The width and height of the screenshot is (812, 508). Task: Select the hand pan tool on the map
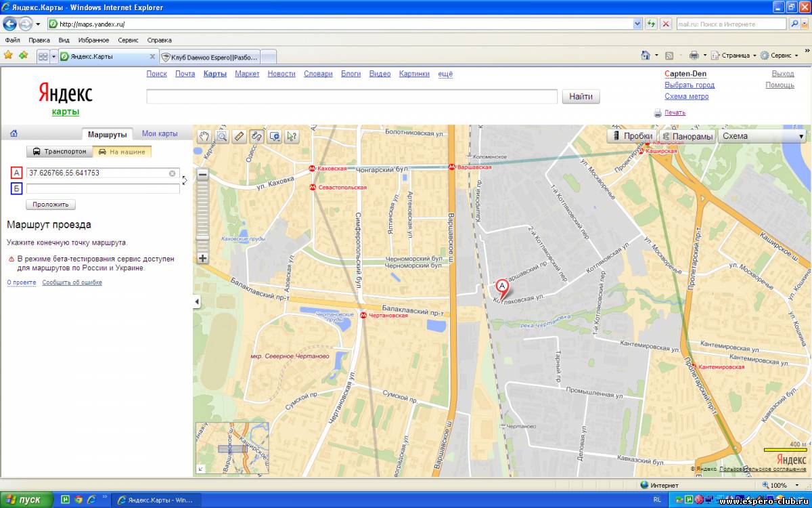point(204,136)
